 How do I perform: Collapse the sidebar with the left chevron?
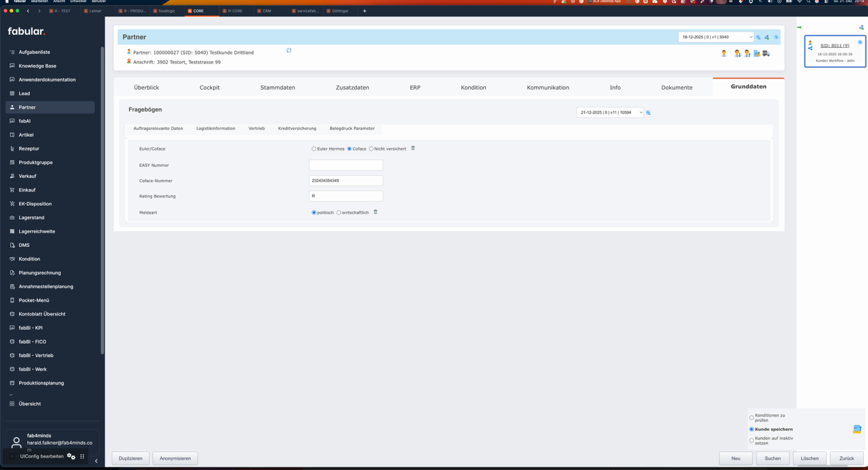[96, 461]
